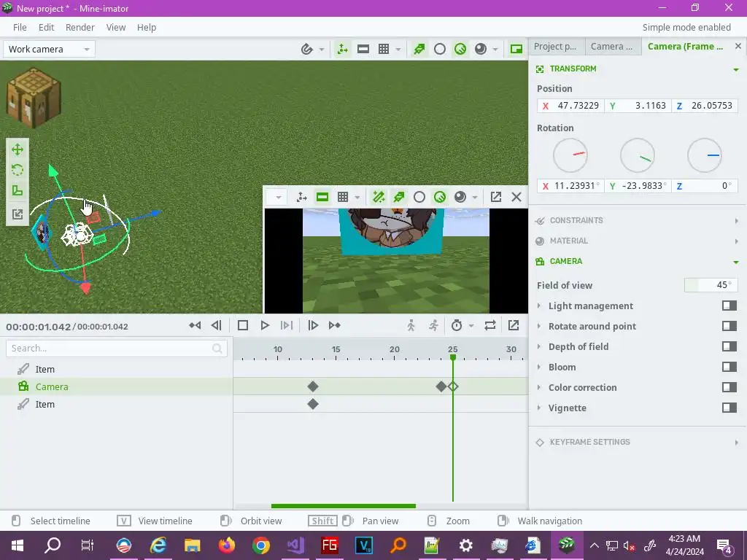Switch to the Project properties tab
Screen dimensions: 747x560
(x=556, y=47)
